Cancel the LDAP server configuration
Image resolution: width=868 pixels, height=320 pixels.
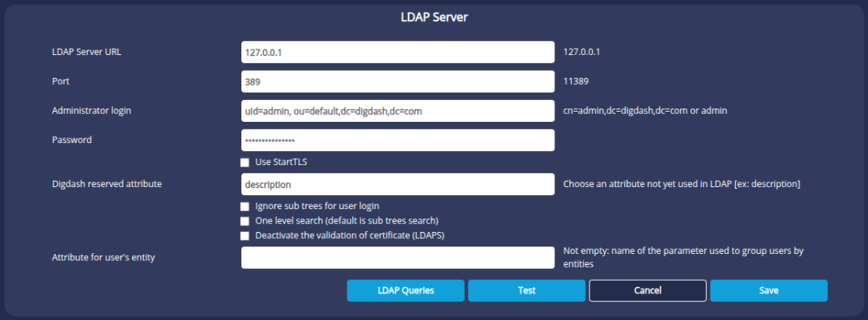[x=648, y=290]
